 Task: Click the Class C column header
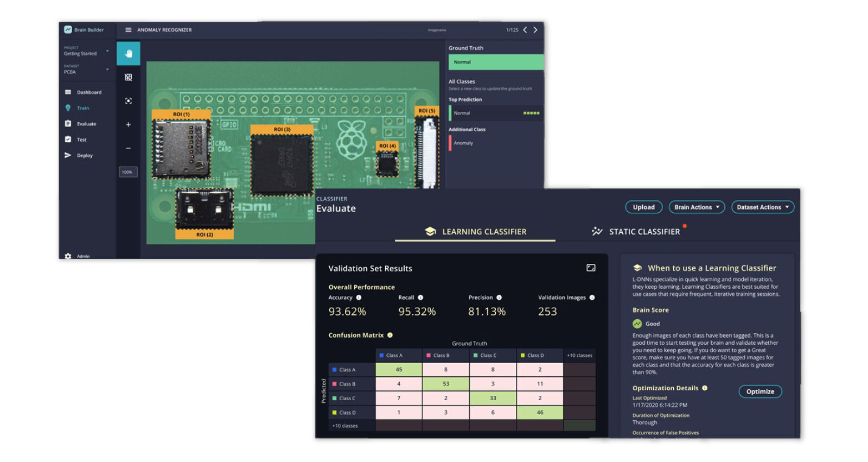[493, 356]
